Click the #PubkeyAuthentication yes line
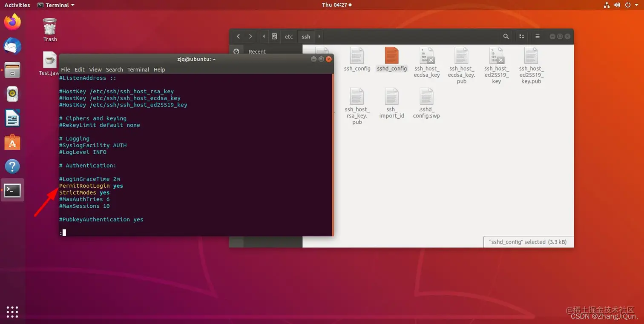644x324 pixels. pyautogui.click(x=101, y=219)
